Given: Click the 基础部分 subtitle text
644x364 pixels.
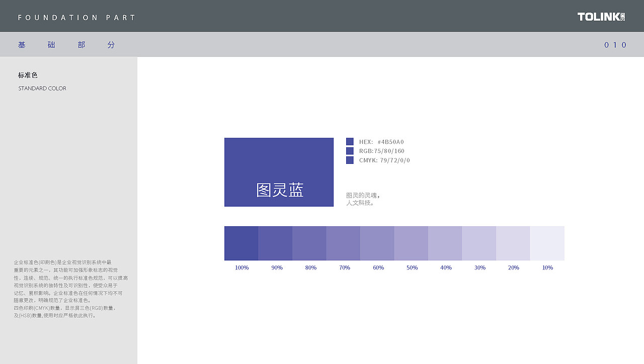Looking at the screenshot, I should pyautogui.click(x=66, y=45).
